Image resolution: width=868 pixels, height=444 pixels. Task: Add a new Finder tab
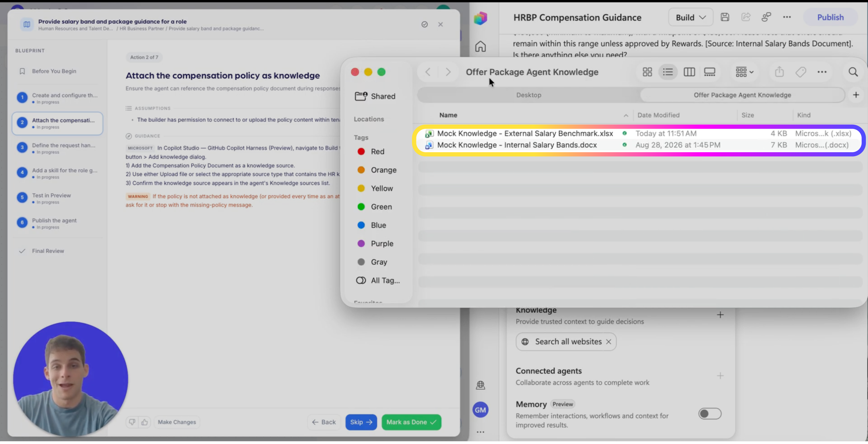pyautogui.click(x=856, y=95)
